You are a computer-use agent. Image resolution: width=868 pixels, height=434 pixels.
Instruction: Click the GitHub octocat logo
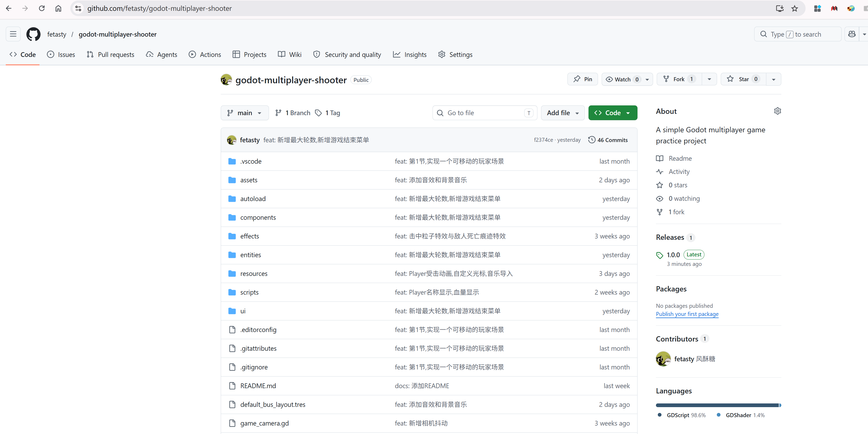[33, 34]
